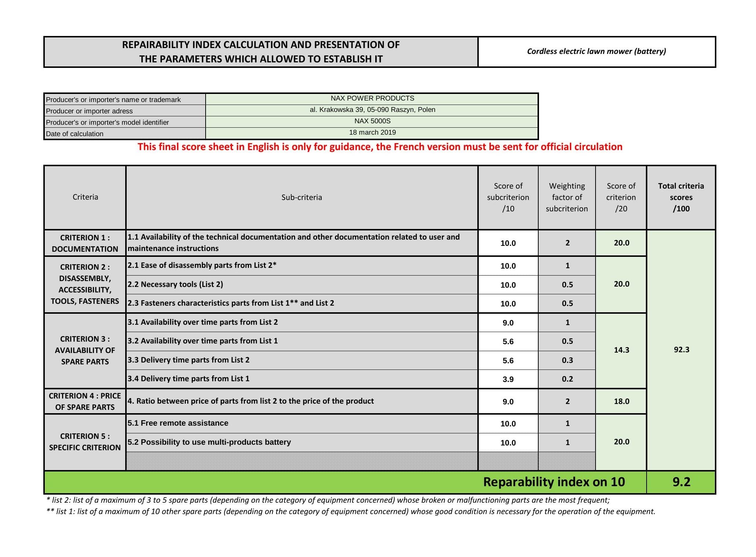Select the NAX 5000S model identifier cell
This screenshot has height=557, width=756.
pos(372,121)
